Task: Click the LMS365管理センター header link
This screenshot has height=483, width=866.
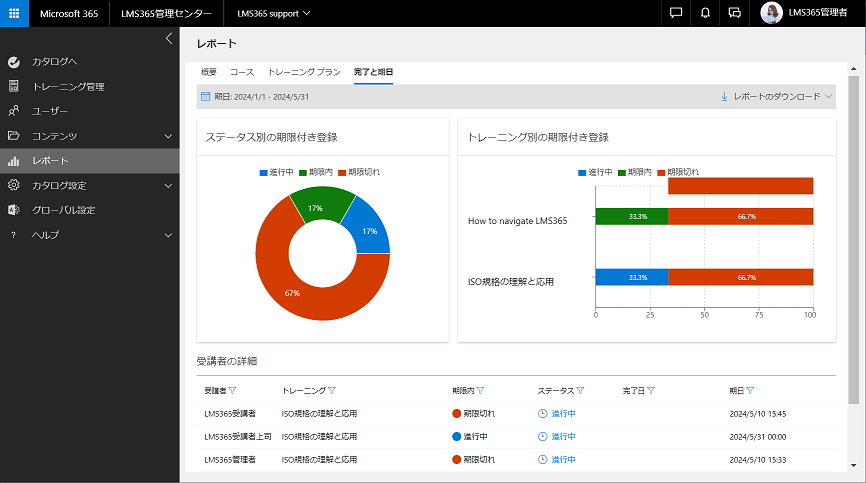Action: [x=166, y=13]
